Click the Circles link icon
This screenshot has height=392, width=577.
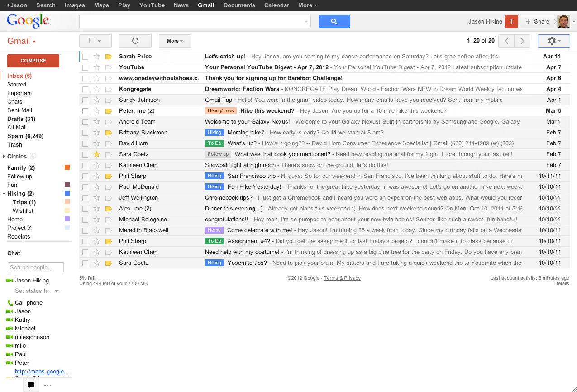click(33, 157)
